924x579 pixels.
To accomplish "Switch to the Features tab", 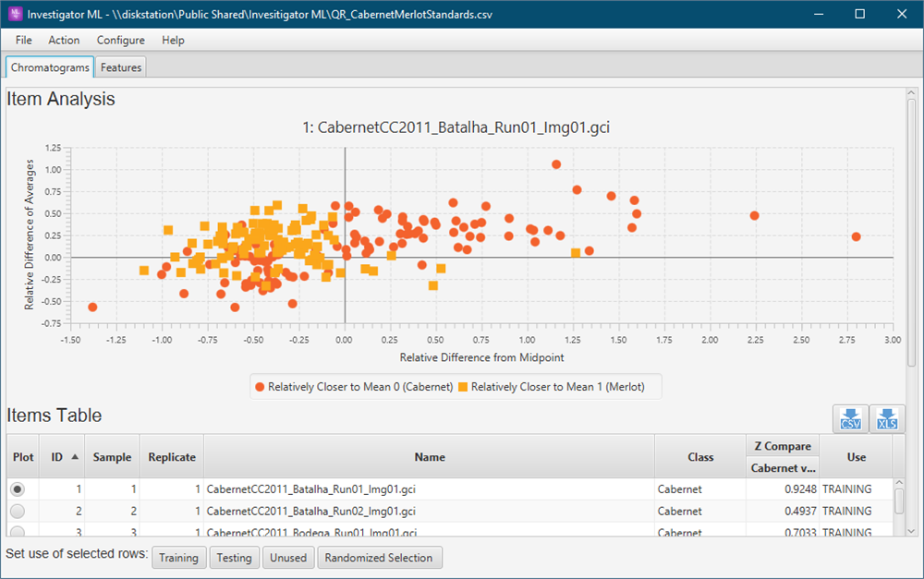I will [121, 67].
